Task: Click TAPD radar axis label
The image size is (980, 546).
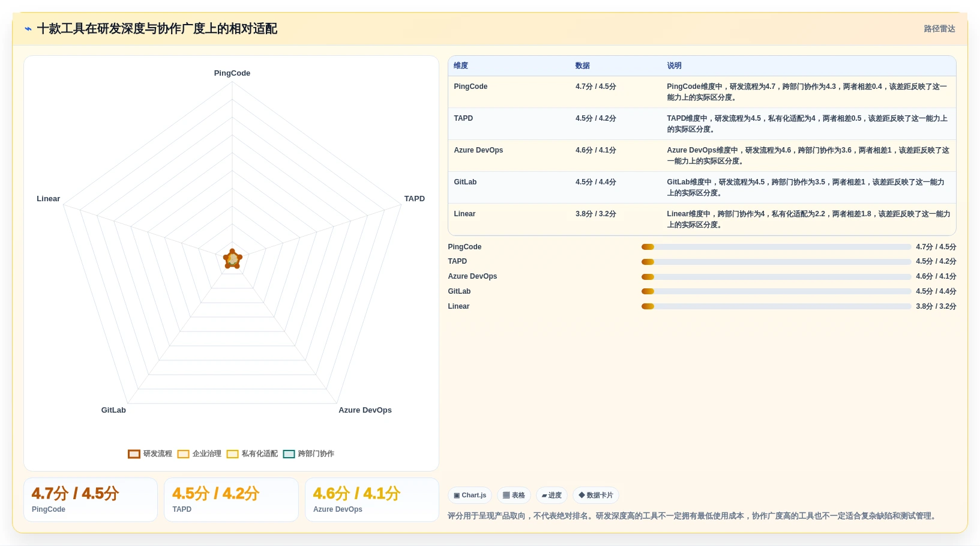Action: pos(414,199)
